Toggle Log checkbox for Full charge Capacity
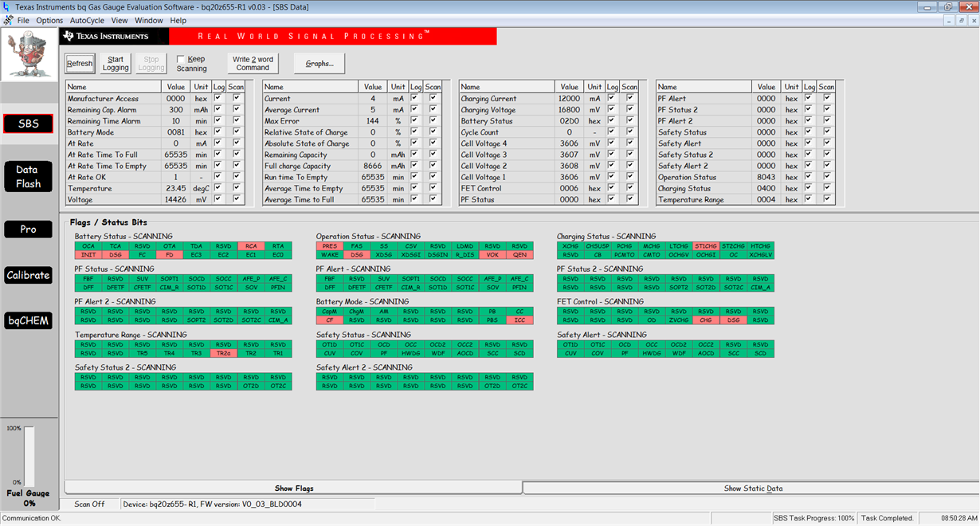The height and width of the screenshot is (526, 980). pyautogui.click(x=415, y=166)
